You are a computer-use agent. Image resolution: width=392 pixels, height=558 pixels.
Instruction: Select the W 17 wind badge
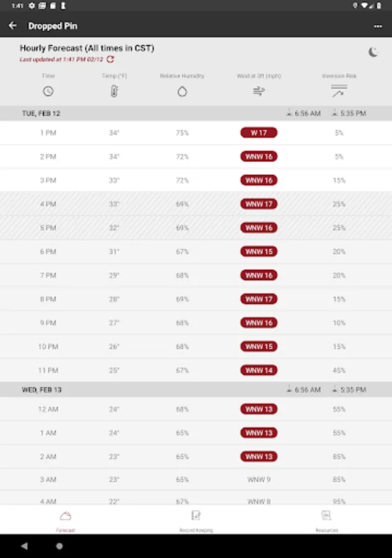259,133
